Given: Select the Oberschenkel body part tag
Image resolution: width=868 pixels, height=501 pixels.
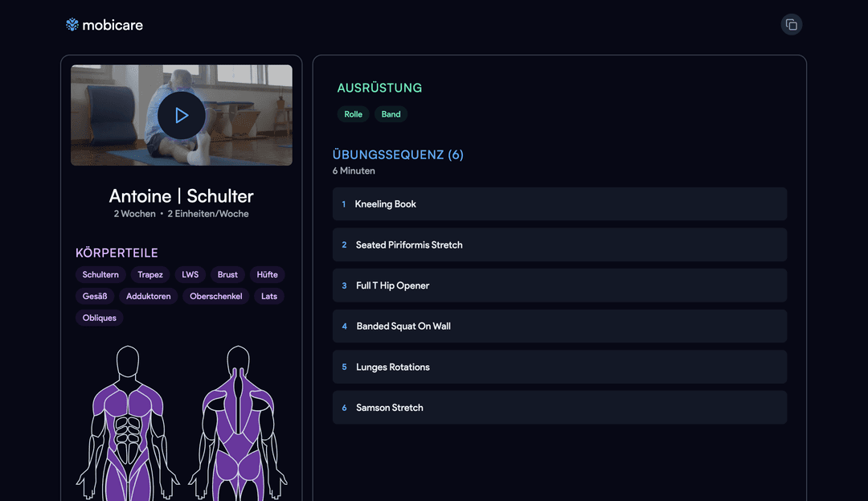Looking at the screenshot, I should (215, 297).
